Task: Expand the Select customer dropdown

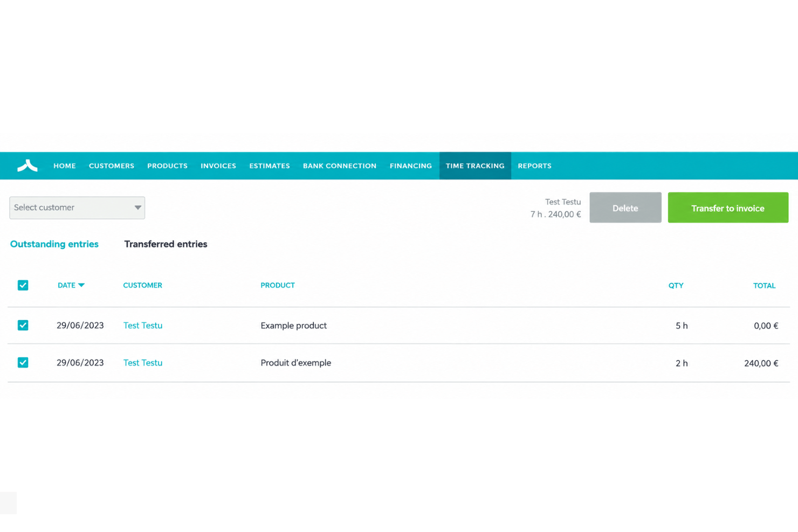Action: tap(77, 208)
